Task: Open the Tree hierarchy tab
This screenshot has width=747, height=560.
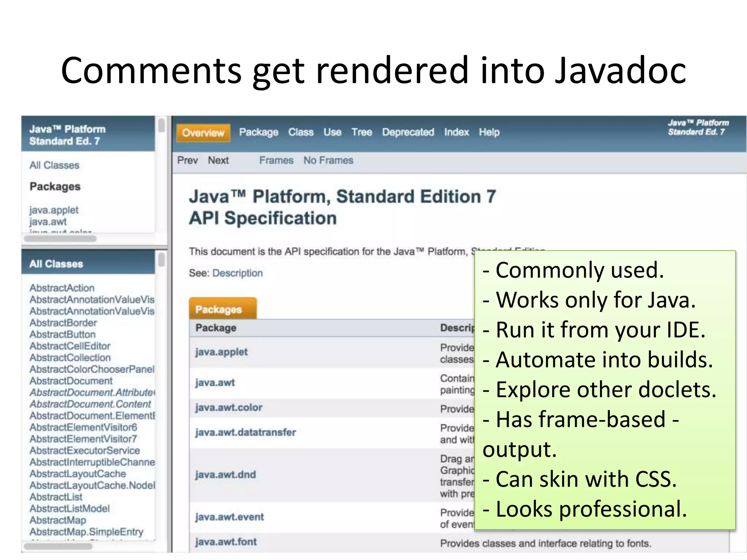Action: point(361,132)
